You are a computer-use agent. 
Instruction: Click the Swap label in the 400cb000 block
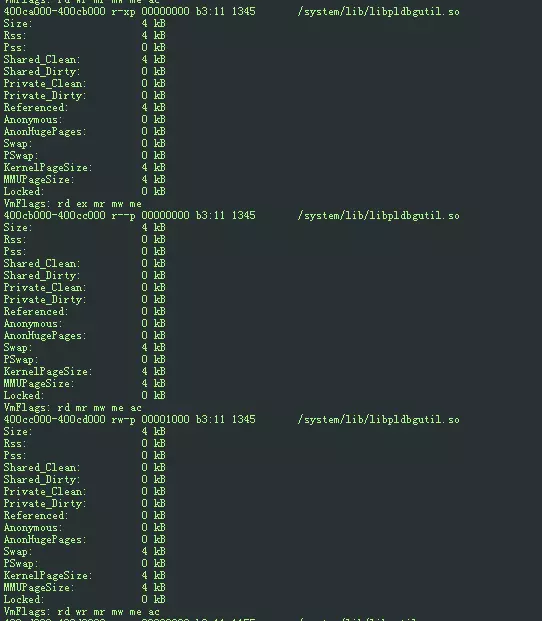point(18,347)
